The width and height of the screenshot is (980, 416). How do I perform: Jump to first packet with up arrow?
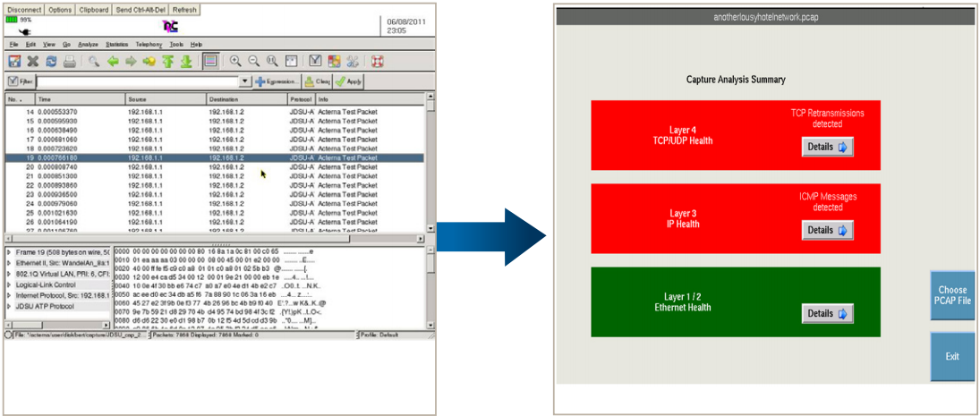point(167,61)
